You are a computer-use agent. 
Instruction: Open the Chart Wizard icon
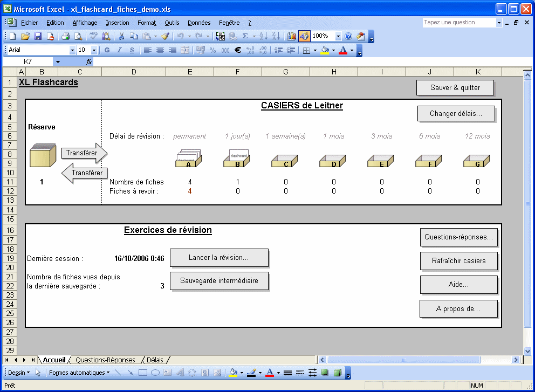(291, 36)
